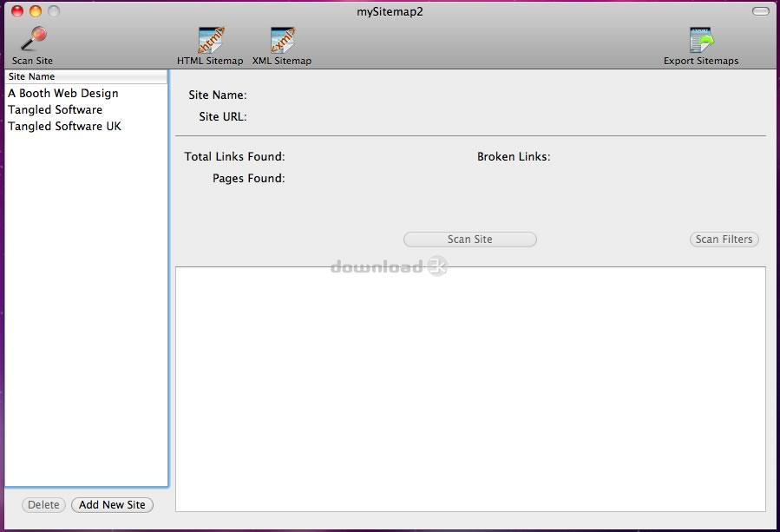Select A Booth Web Design site

pyautogui.click(x=63, y=93)
